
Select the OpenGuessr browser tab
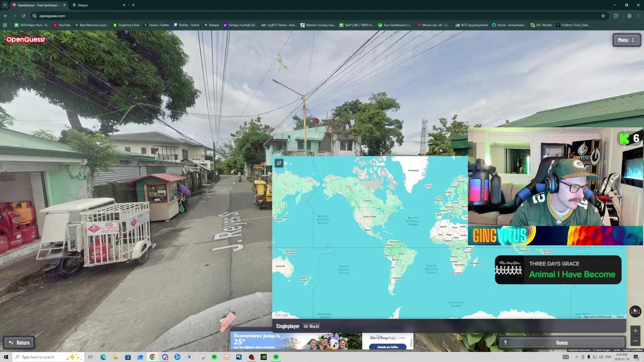click(x=39, y=5)
